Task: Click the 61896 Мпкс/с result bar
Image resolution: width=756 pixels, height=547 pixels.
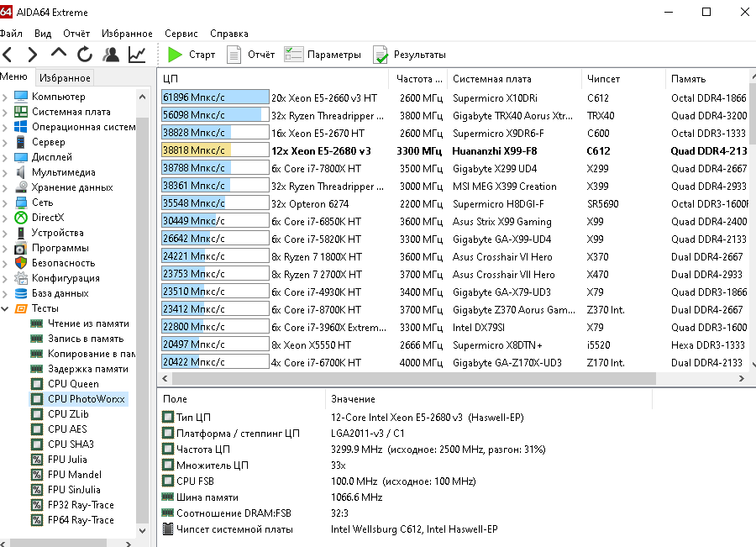Action: tap(215, 97)
